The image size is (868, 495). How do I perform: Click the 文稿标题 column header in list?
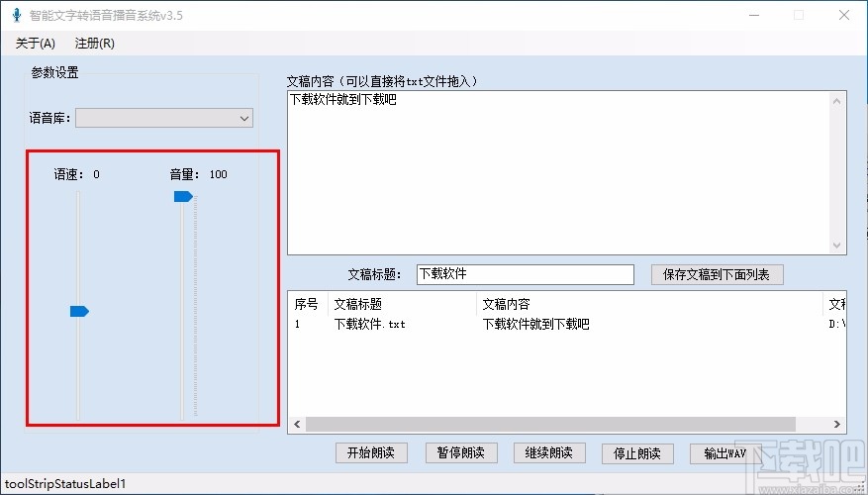coord(402,304)
